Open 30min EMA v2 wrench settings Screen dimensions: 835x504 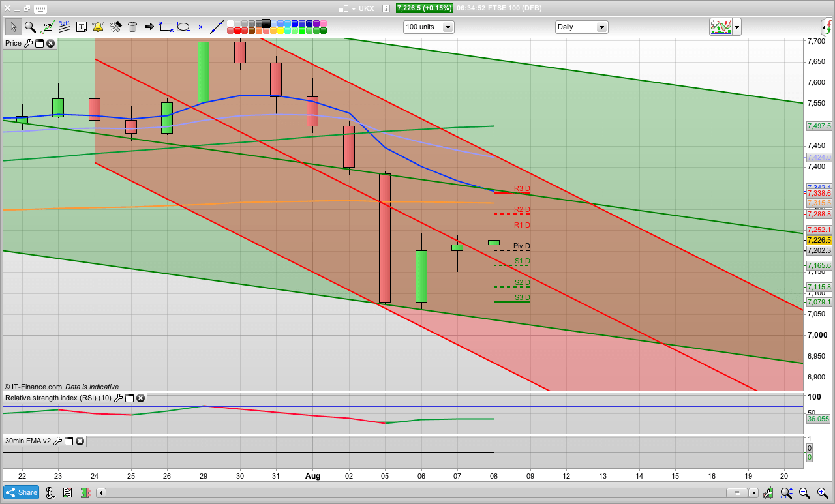click(x=57, y=441)
